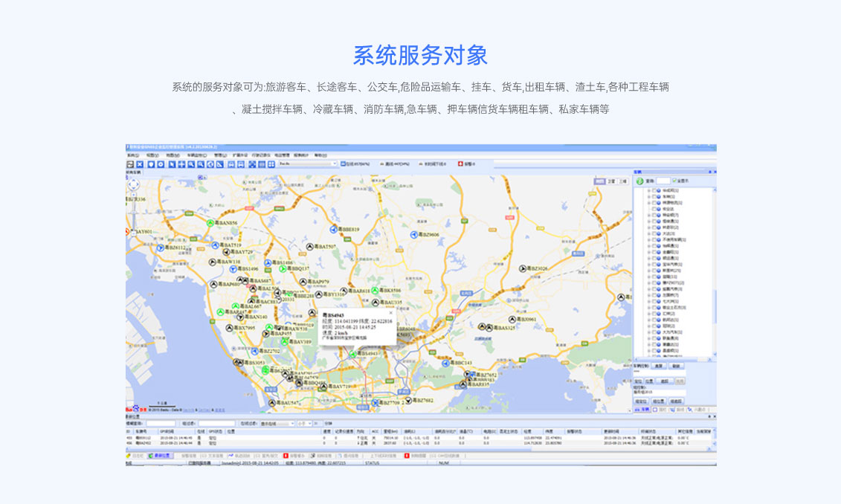Click vehicle marker 粤BK8586 on map
The height and width of the screenshot is (504, 841).
(x=375, y=290)
